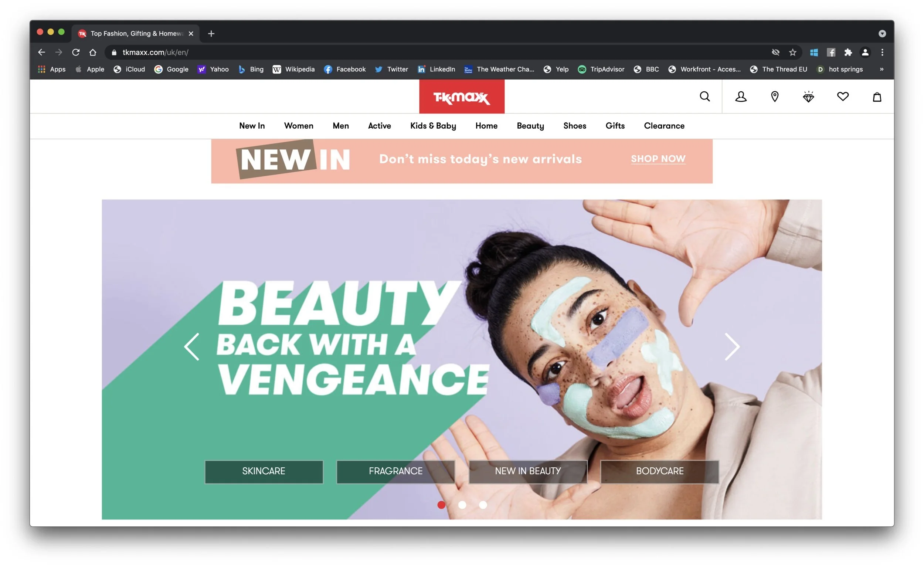
Task: Open the wishlist heart icon
Action: [x=843, y=97]
